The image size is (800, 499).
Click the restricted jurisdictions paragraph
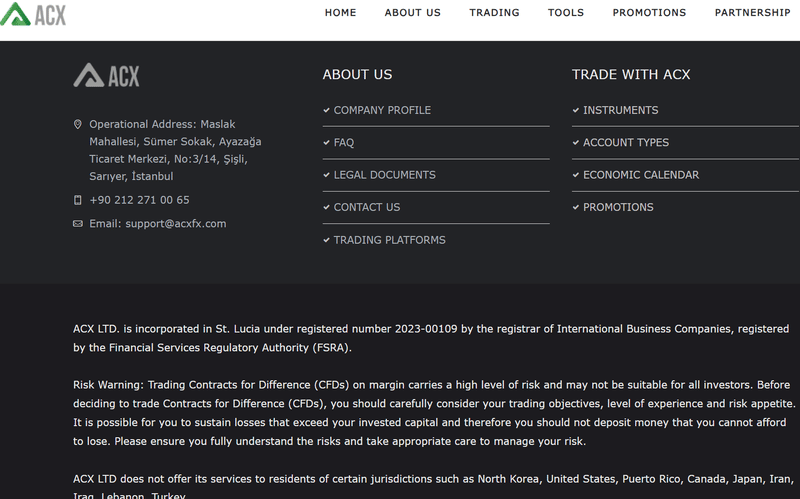click(433, 486)
